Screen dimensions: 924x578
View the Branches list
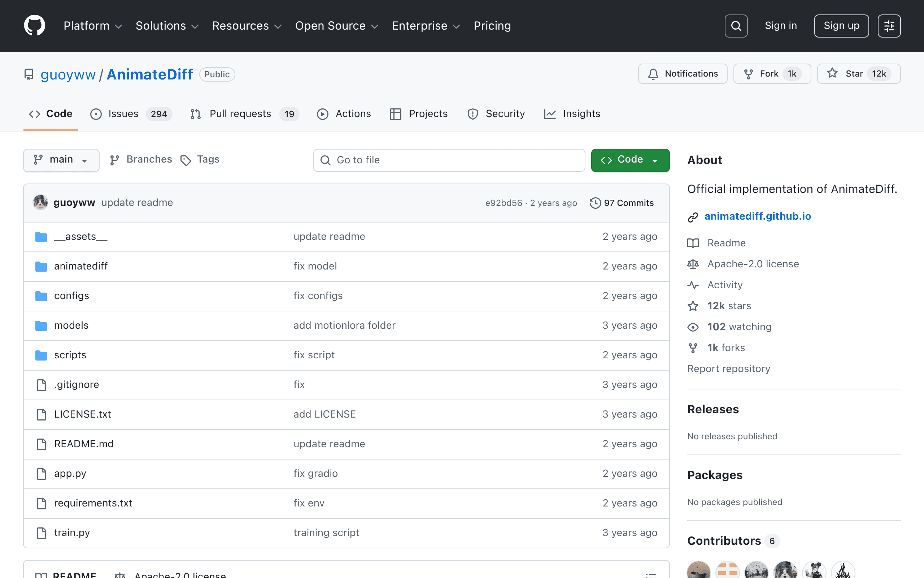point(141,159)
